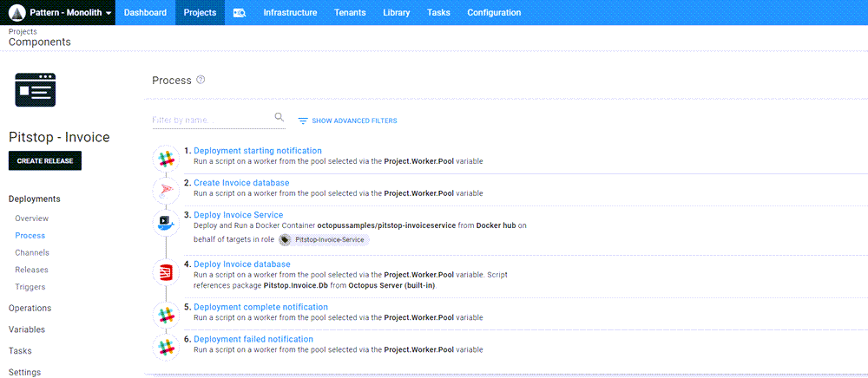
Task: Go to the Dashboard tab
Action: (x=145, y=13)
